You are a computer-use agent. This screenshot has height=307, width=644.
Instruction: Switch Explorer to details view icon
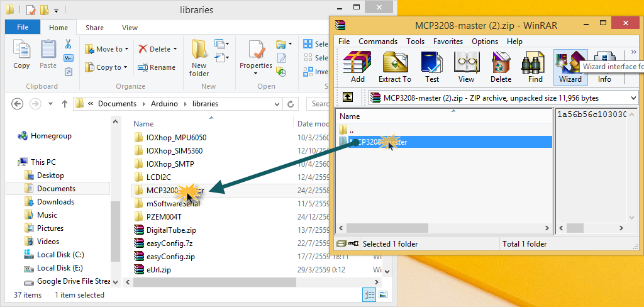(370, 294)
